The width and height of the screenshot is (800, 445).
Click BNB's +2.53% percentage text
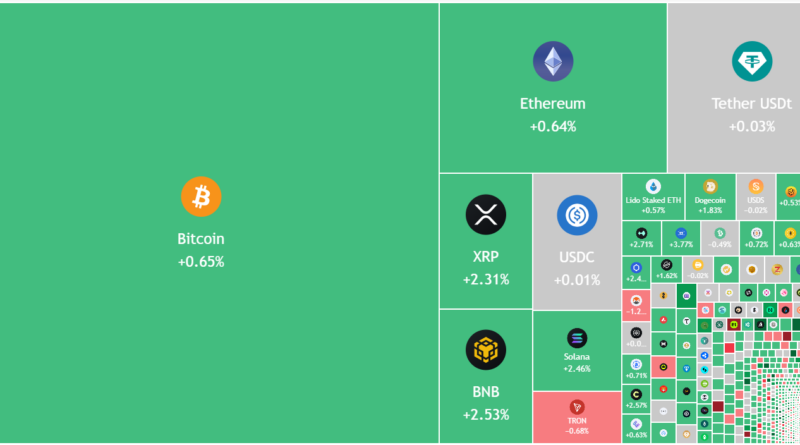[x=486, y=414]
